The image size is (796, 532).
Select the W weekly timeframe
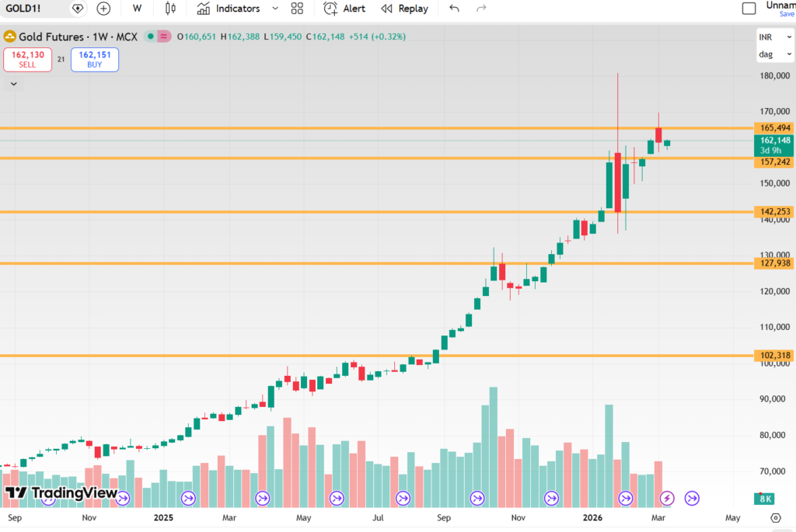(x=138, y=9)
